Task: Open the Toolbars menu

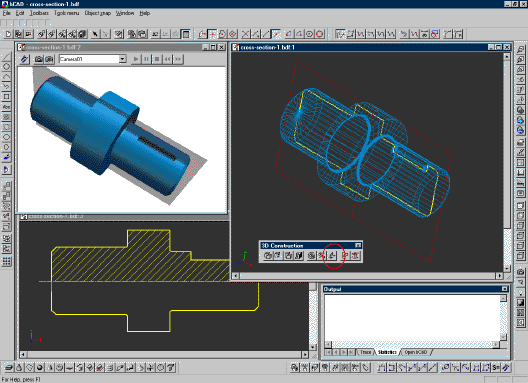Action: click(x=39, y=13)
